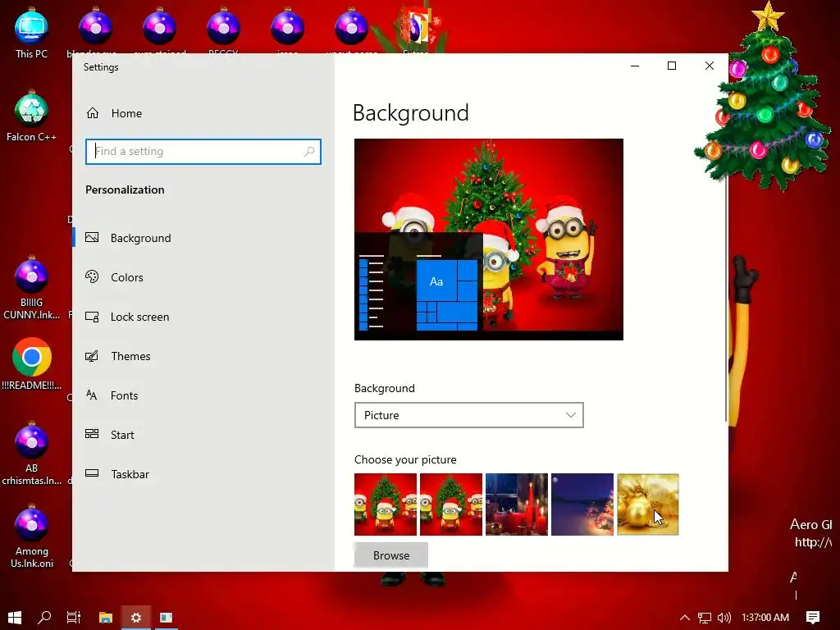Select the !!!README!!! Chrome desktop icon
Viewport: 840px width, 630px height.
click(x=32, y=364)
